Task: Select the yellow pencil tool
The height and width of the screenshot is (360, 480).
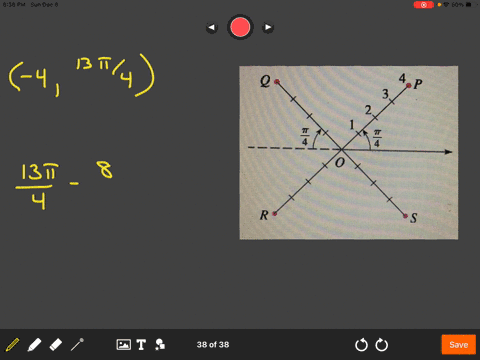Action: (x=12, y=344)
